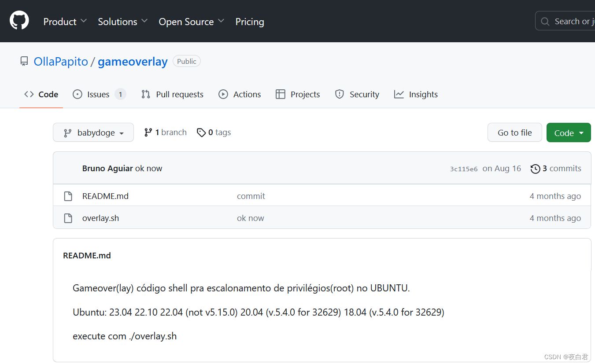595x364 pixels.
Task: Open the gameoverlay repository link
Action: pos(133,62)
